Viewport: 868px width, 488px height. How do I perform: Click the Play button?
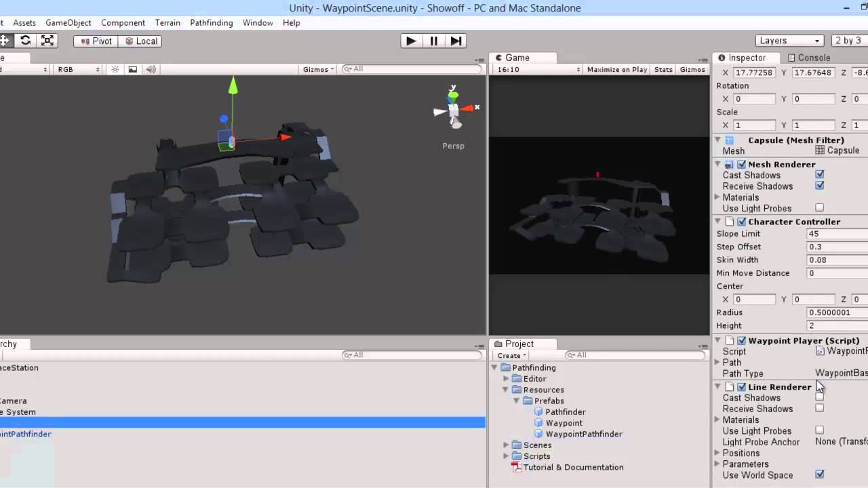(x=411, y=41)
